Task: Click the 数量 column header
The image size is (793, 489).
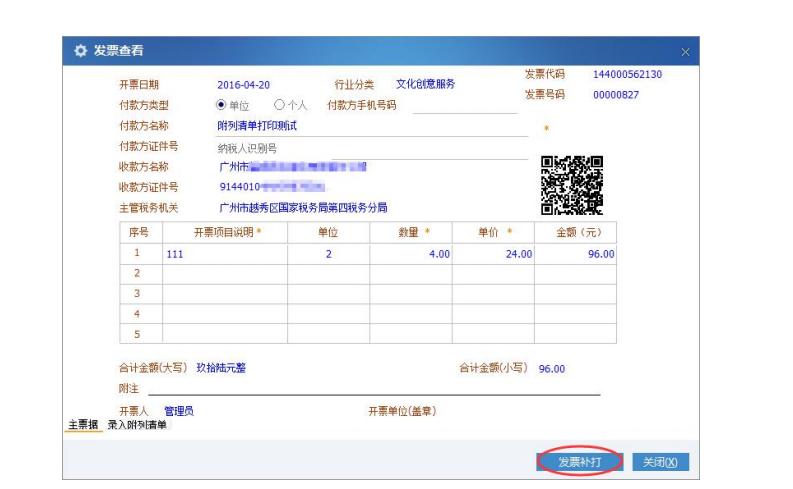Action: 411,233
